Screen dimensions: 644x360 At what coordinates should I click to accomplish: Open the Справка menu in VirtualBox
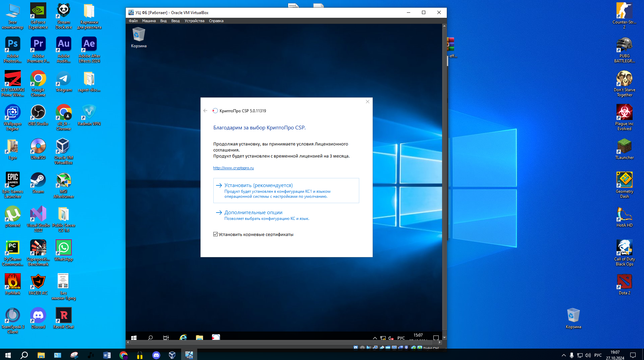pyautogui.click(x=216, y=21)
